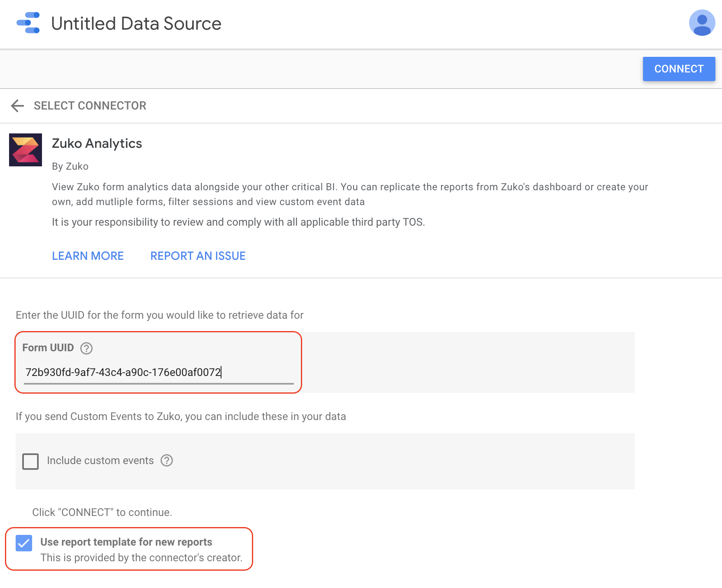Open the Form UUID help tooltip

[86, 349]
